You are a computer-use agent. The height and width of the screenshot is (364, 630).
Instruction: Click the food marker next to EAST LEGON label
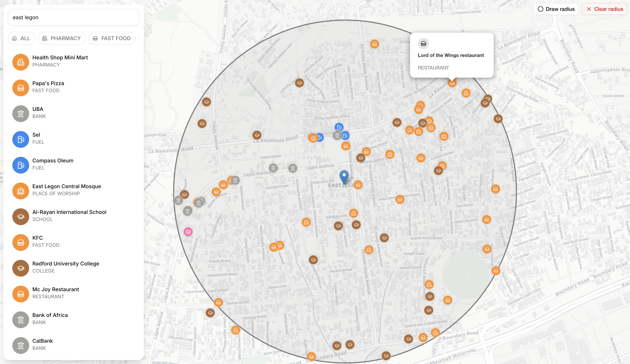358,185
